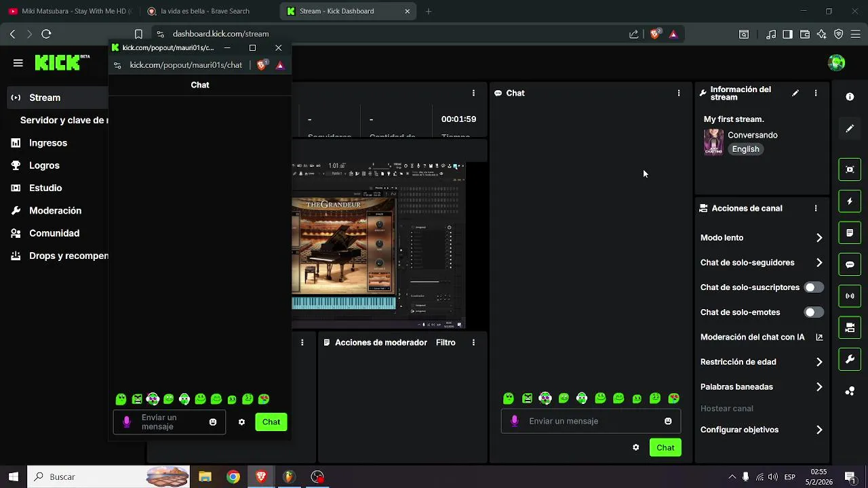Toggle the broadcast signal widget icon
This screenshot has height=488, width=868.
850,296
